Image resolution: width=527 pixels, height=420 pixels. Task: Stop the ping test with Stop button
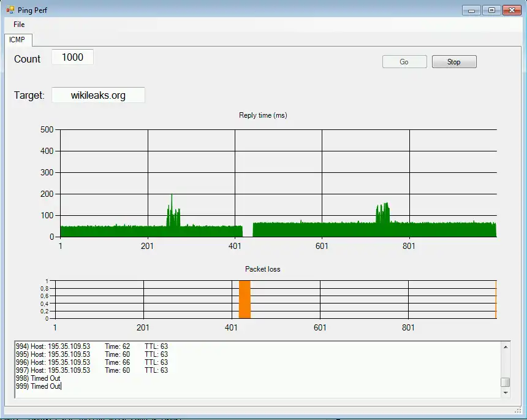454,62
